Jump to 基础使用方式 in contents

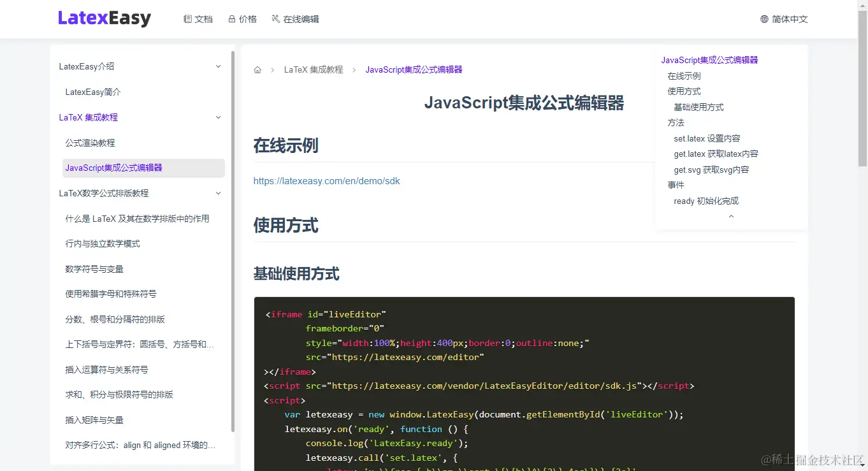(698, 107)
